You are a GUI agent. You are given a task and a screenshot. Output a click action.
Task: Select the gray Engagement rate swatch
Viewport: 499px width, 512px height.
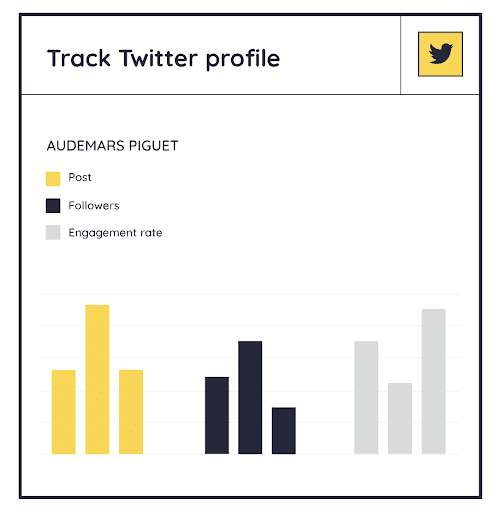[x=53, y=232]
